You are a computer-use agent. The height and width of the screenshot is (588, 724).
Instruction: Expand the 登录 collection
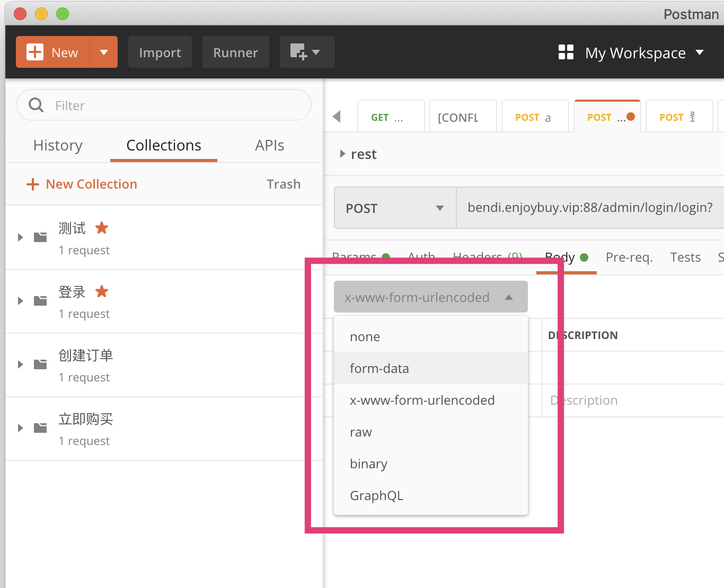click(21, 301)
